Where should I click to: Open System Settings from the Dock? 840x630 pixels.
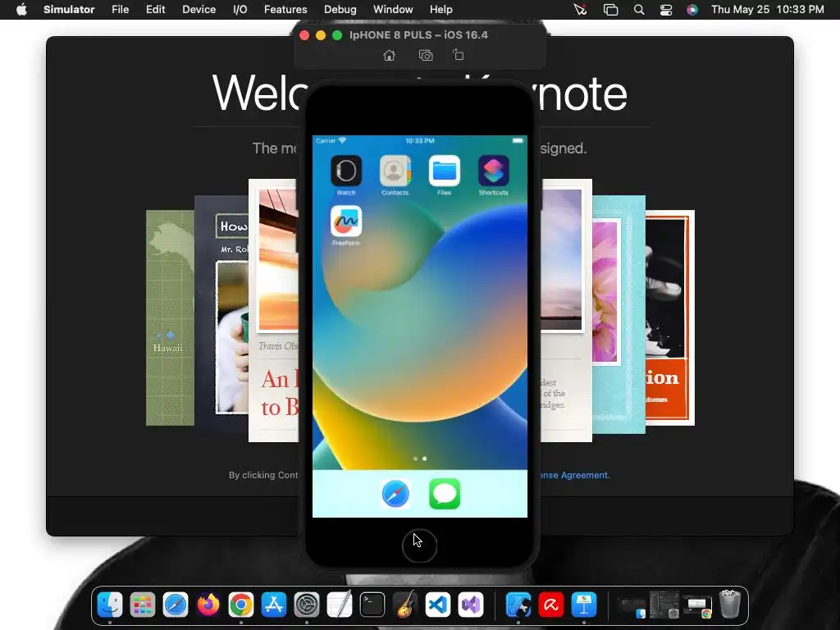click(307, 605)
